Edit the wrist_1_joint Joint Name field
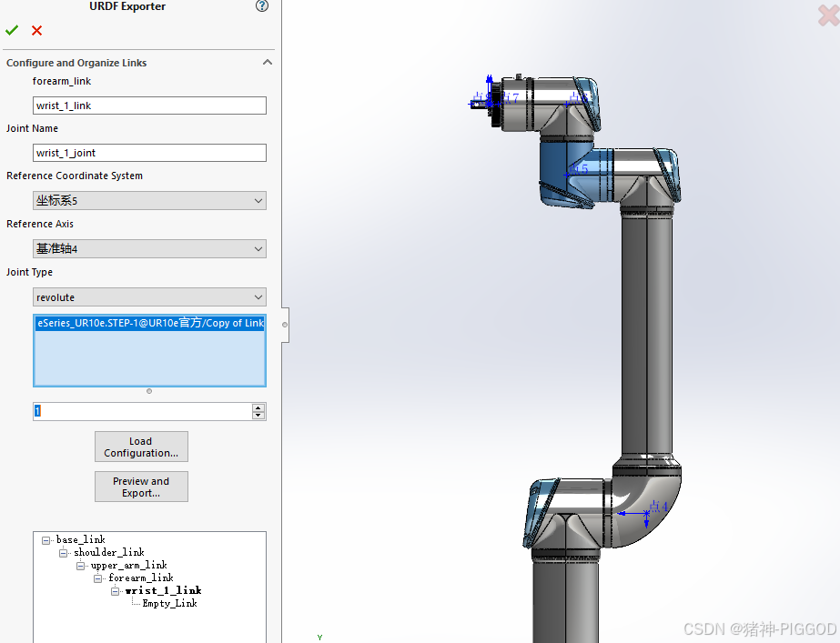 [x=149, y=152]
